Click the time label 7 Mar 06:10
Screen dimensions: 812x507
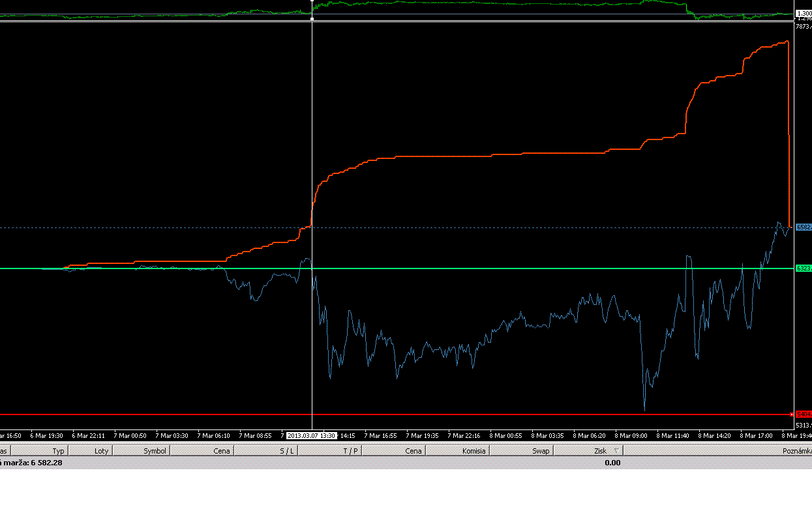coord(214,435)
